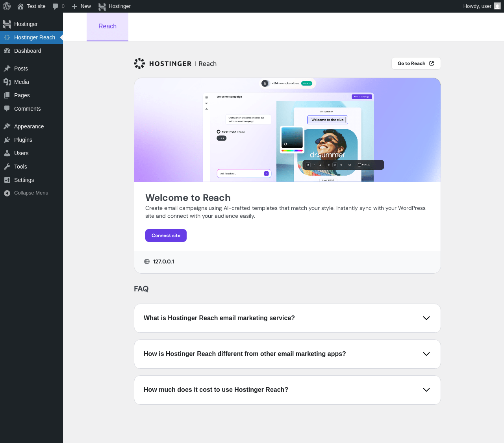Screen dimensions: 504x443
Task: Click New in the admin bar
Action: [x=82, y=6]
